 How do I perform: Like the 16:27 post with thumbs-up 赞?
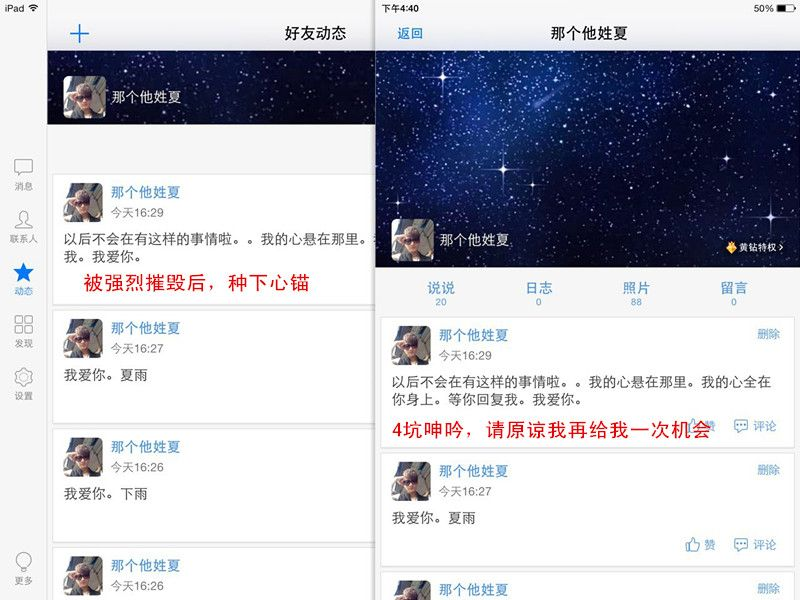(x=700, y=545)
